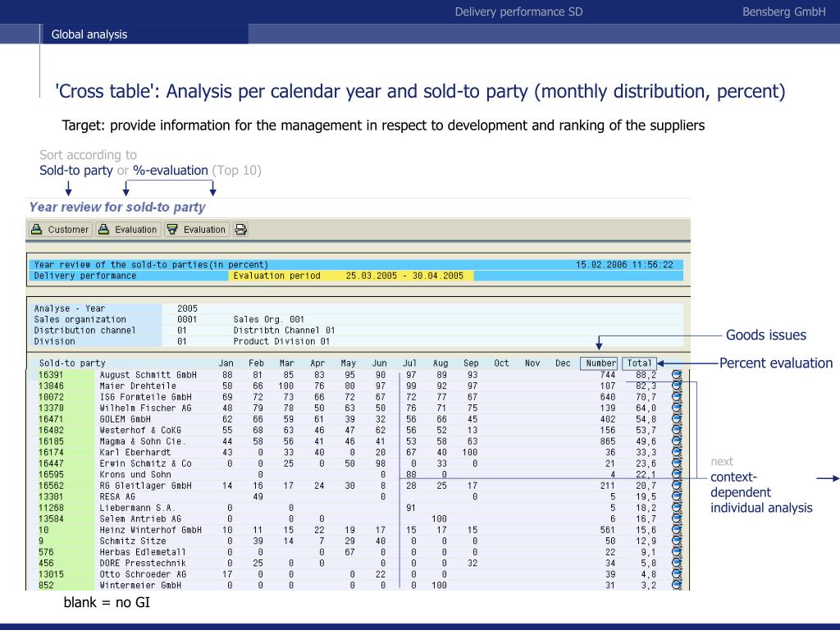Click the Number column header
This screenshot has width=840, height=630.
click(599, 363)
